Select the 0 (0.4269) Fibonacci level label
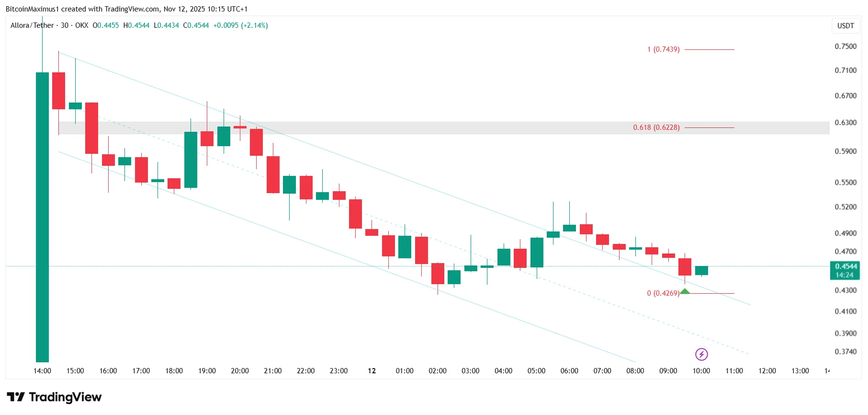868x415 pixels. tap(663, 293)
